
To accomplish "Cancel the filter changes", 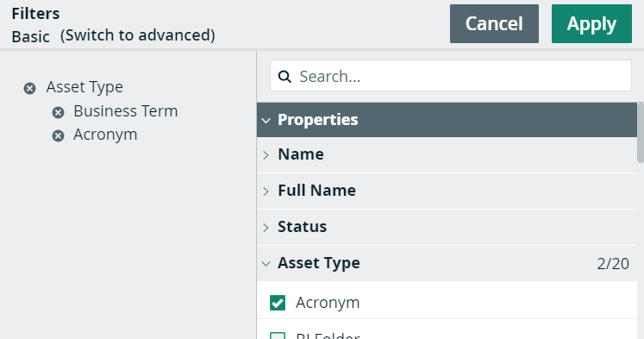I will [x=494, y=24].
